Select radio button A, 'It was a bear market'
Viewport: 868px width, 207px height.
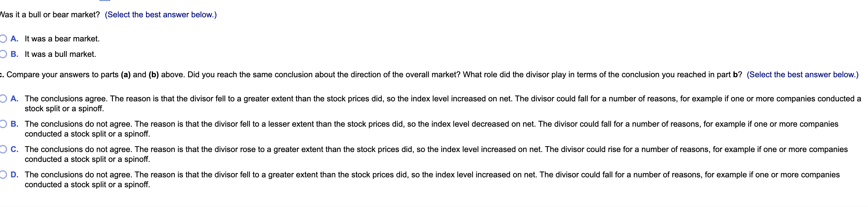pyautogui.click(x=3, y=38)
